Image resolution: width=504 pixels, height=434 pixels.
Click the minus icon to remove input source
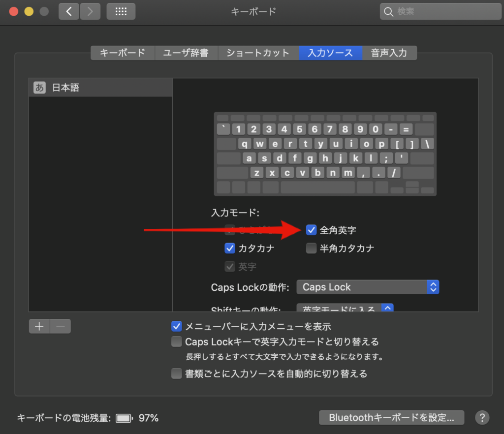pyautogui.click(x=60, y=326)
